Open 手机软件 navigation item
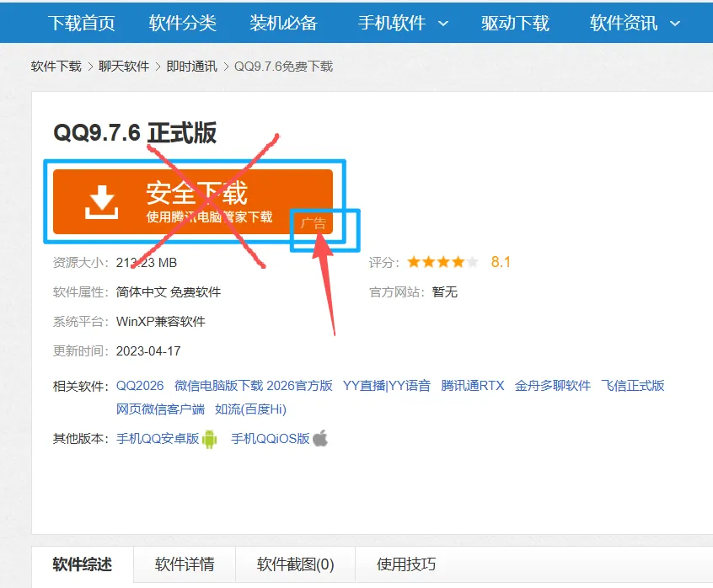 (392, 23)
